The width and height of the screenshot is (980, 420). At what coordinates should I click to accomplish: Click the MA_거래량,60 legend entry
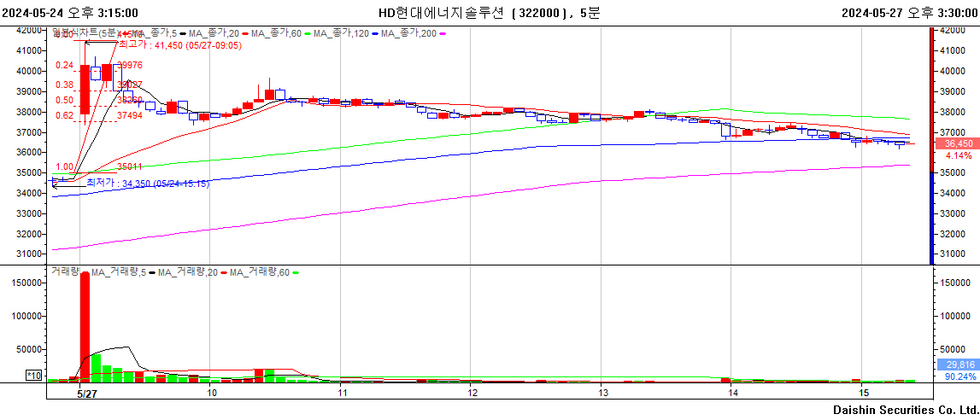(263, 272)
